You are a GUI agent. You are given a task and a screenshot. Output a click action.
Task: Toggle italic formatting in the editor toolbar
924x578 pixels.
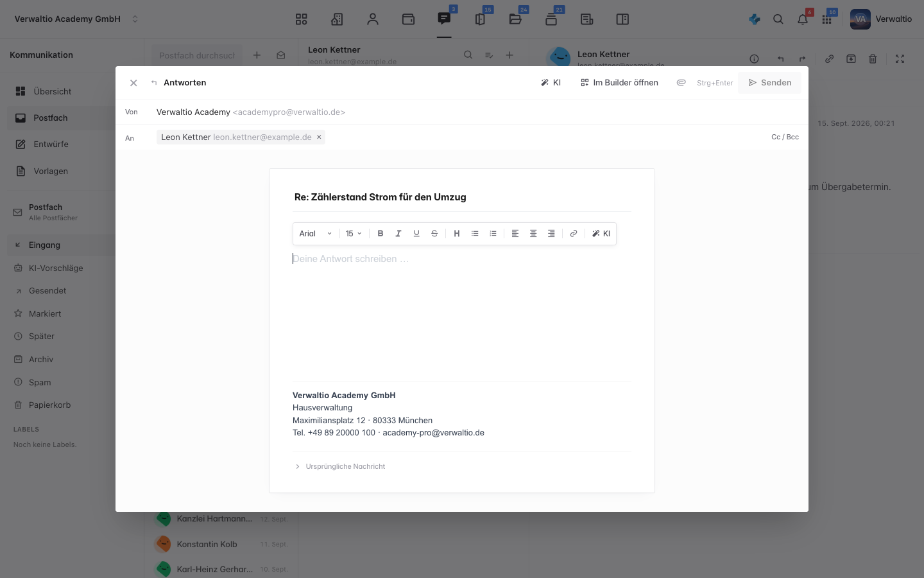(398, 234)
